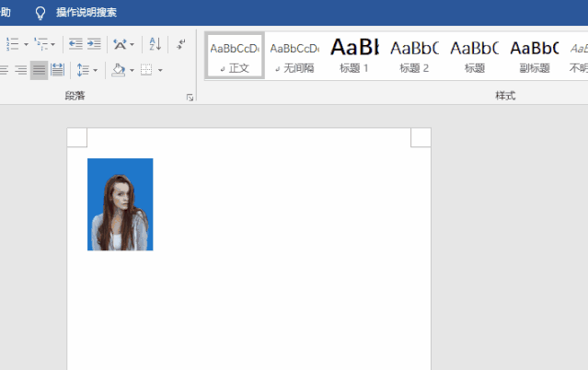Click the multilevel list icon
This screenshot has height=370, width=588.
pyautogui.click(x=40, y=43)
